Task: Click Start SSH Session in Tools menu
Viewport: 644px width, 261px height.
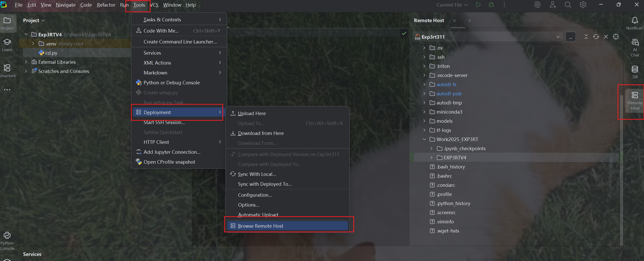Action: pyautogui.click(x=164, y=122)
